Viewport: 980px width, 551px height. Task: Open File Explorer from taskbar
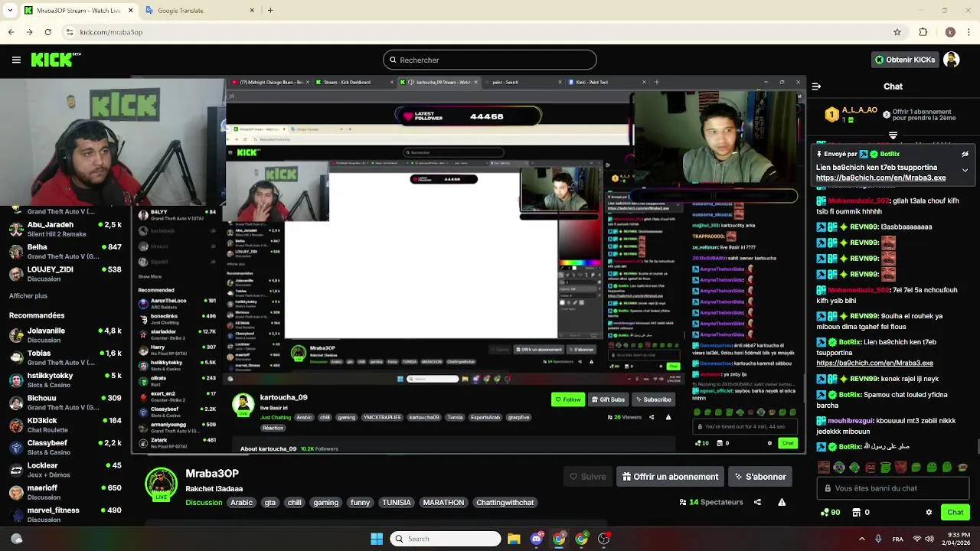[514, 539]
